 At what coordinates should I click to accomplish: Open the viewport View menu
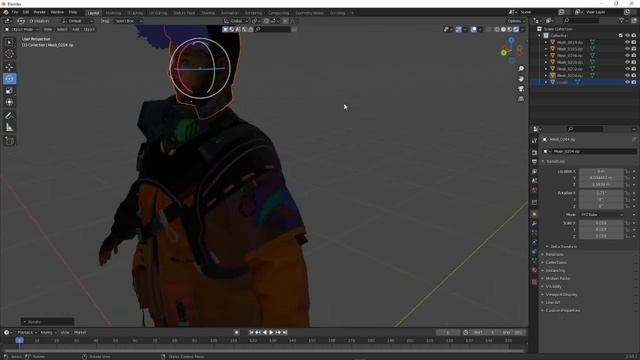point(48,29)
